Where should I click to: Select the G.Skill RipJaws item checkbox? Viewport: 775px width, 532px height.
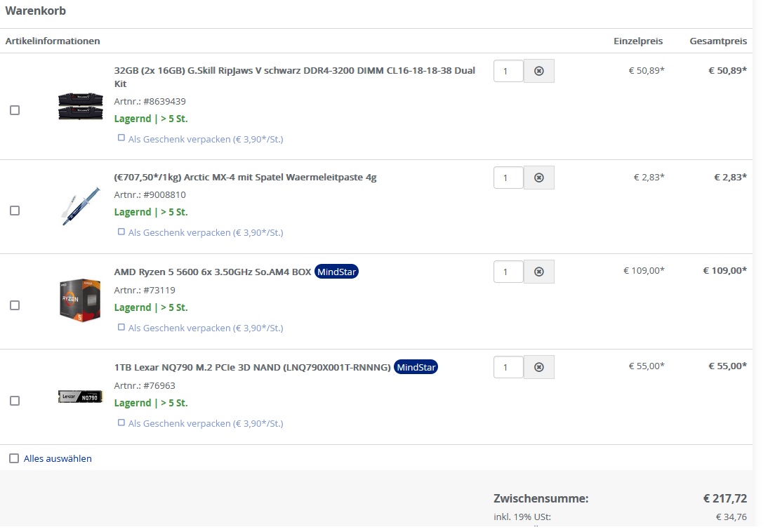point(15,110)
